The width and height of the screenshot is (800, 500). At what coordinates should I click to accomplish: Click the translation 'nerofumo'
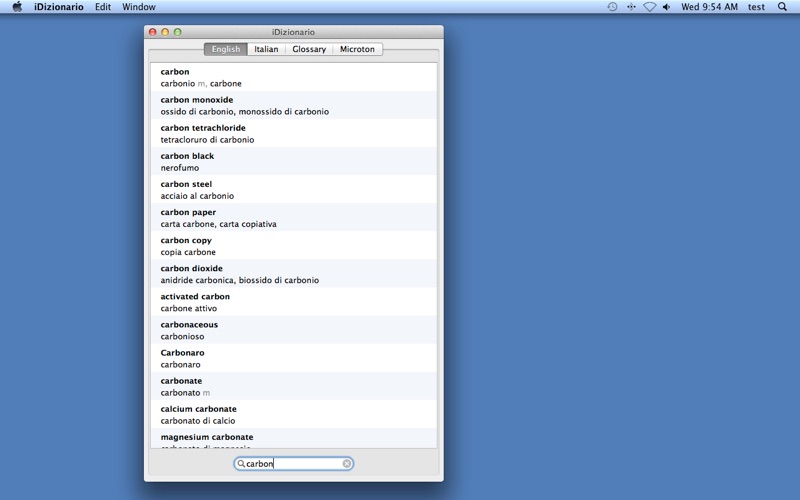pos(180,168)
